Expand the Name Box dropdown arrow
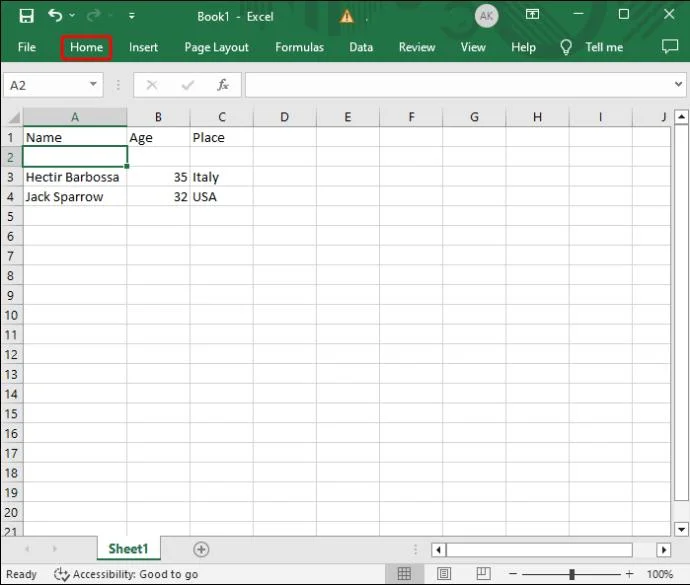The height and width of the screenshot is (585, 690). (94, 85)
